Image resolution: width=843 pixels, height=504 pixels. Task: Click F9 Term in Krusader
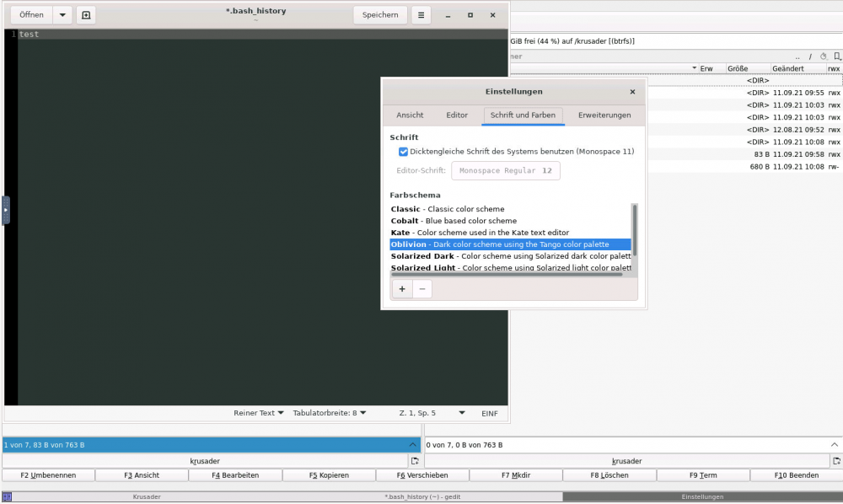click(x=703, y=475)
